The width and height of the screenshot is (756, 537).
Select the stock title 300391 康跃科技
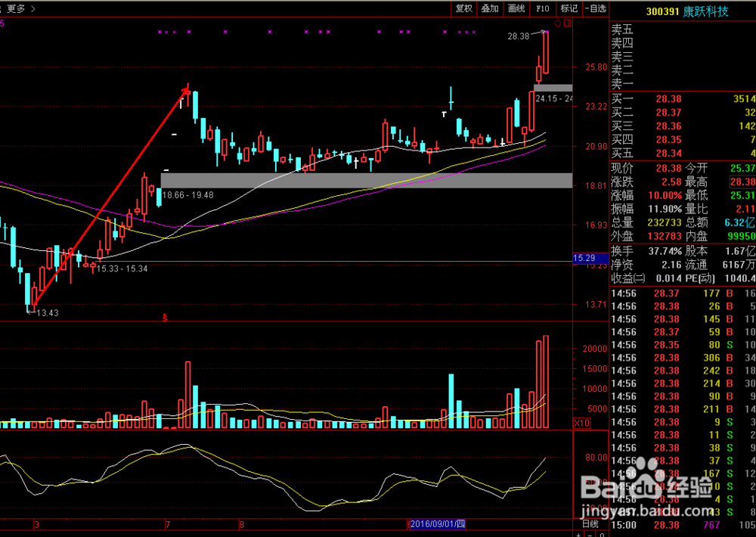(x=687, y=11)
